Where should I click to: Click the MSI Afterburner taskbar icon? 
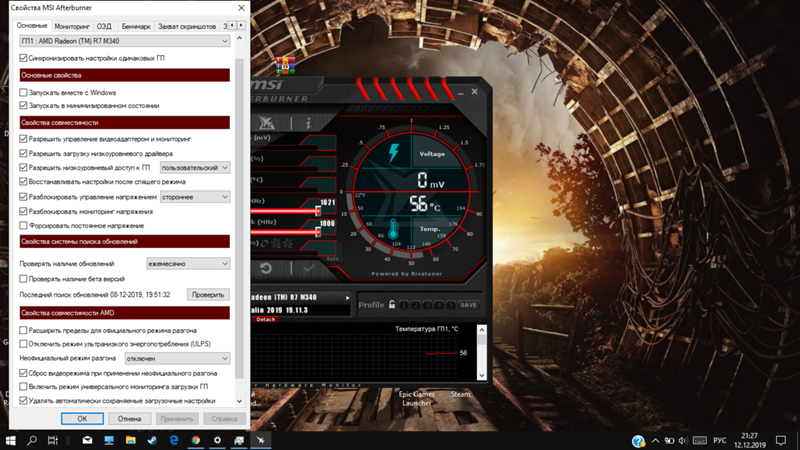261,440
